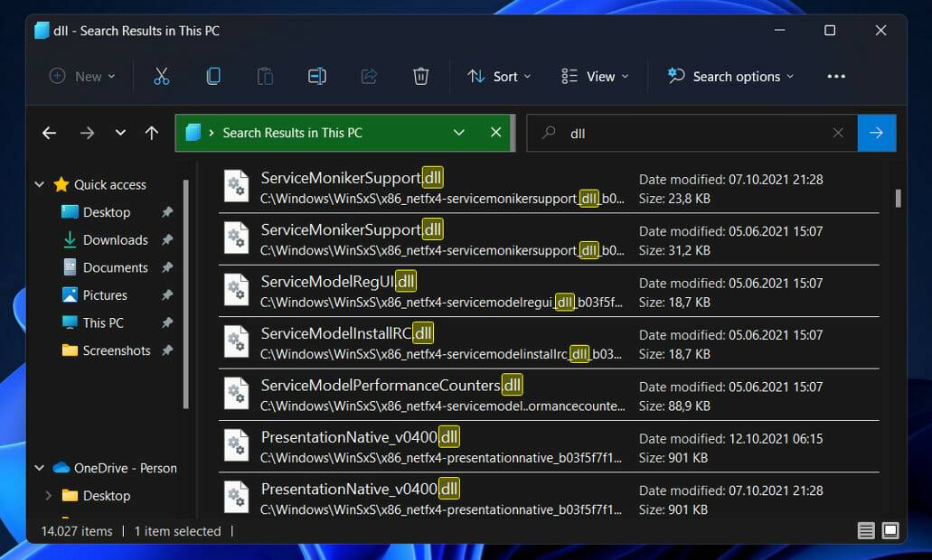Viewport: 932px width, 560px height.
Task: Open the New dropdown menu
Action: pos(82,76)
